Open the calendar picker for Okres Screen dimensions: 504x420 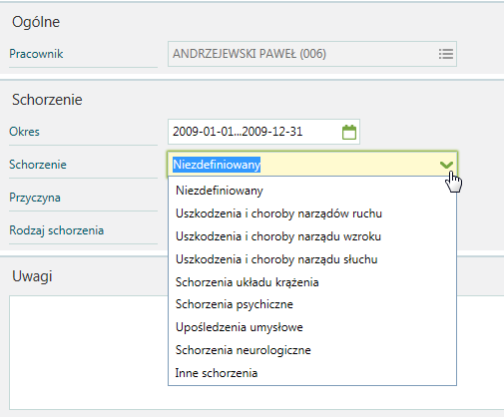[x=349, y=132]
